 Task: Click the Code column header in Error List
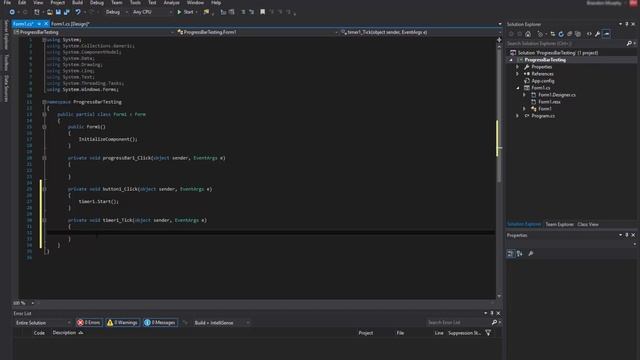pyautogui.click(x=39, y=333)
